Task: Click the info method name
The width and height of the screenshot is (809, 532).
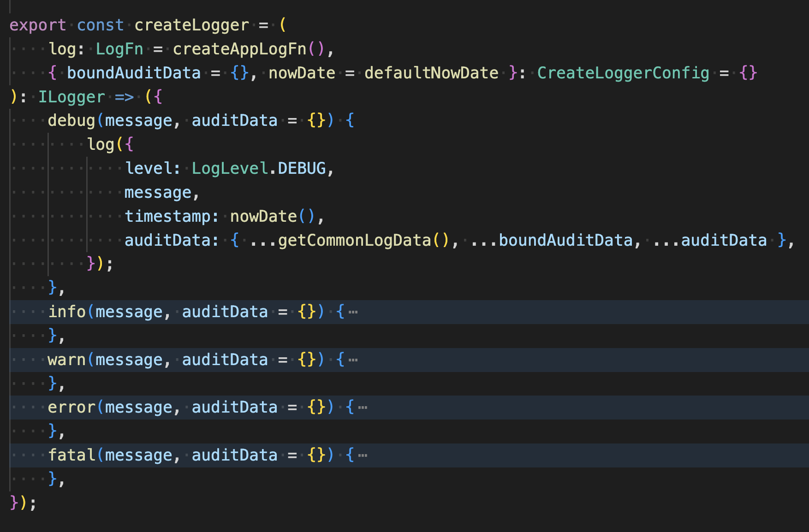Action: 67,312
